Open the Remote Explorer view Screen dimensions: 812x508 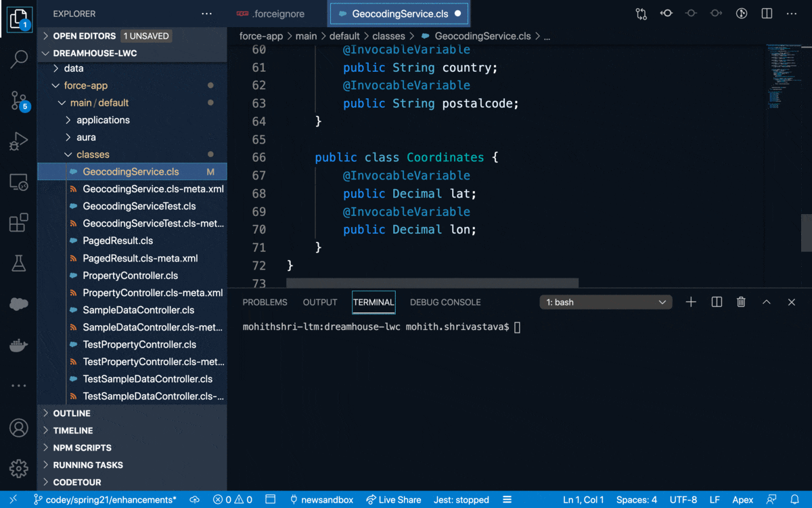19,182
